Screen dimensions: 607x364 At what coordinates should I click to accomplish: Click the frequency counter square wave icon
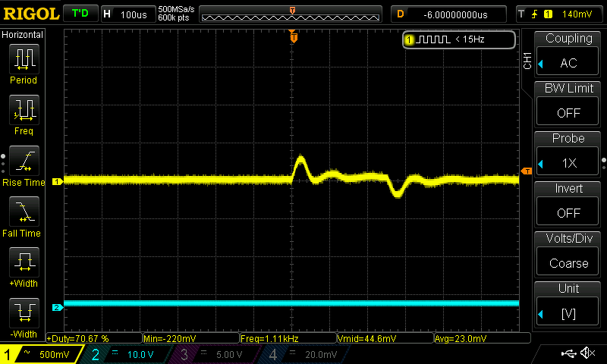point(435,39)
